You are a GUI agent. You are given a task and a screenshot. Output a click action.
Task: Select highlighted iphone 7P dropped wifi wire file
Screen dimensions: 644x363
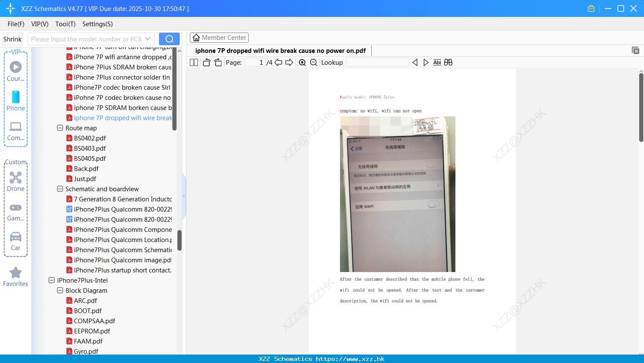(x=119, y=118)
